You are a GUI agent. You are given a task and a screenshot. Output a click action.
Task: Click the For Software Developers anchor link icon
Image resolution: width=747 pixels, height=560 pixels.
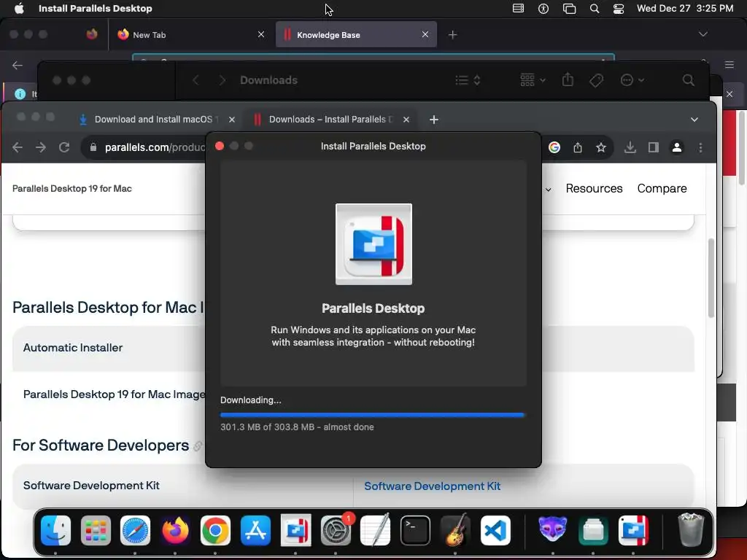(197, 446)
